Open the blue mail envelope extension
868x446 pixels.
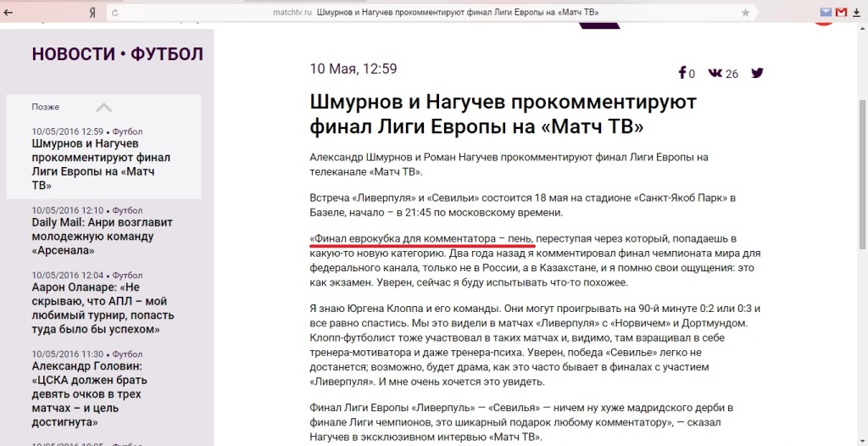click(x=826, y=12)
